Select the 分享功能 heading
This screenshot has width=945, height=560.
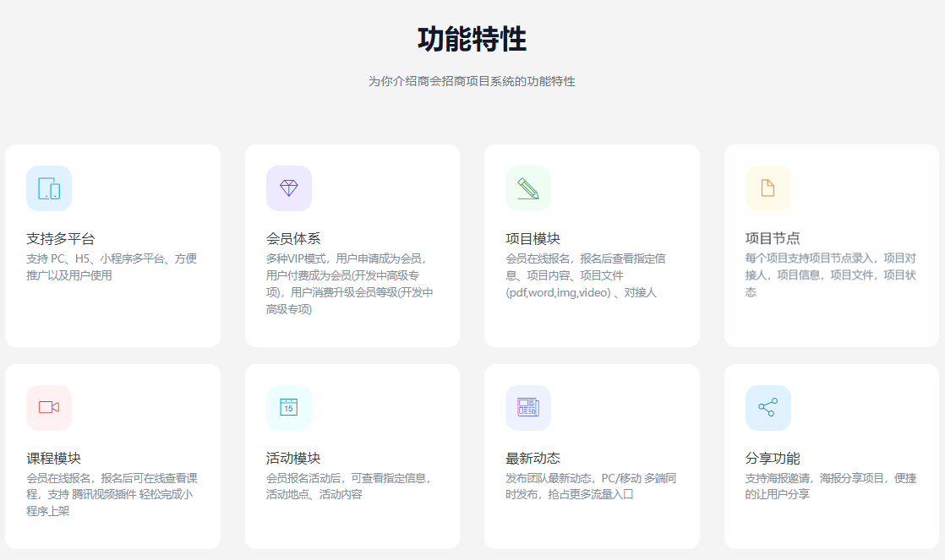point(773,459)
